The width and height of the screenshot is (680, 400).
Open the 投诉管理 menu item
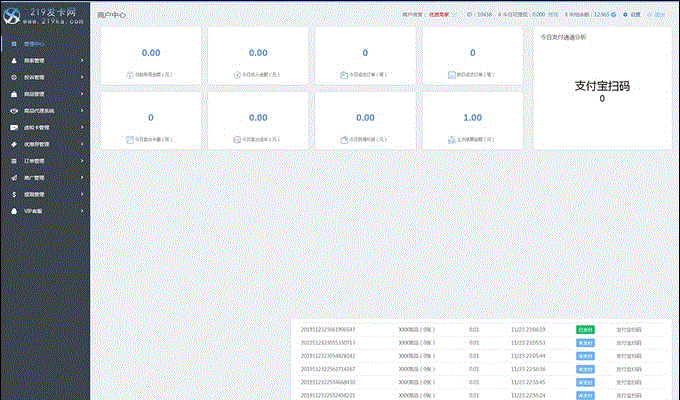pos(36,77)
